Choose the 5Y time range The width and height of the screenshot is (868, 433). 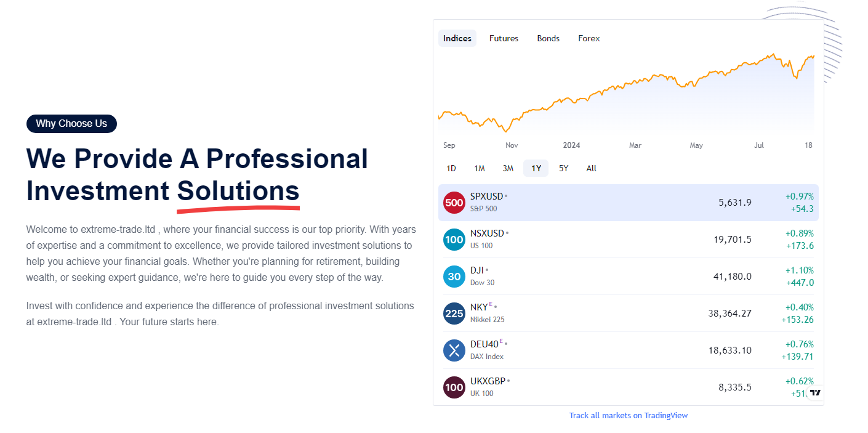[x=563, y=168]
